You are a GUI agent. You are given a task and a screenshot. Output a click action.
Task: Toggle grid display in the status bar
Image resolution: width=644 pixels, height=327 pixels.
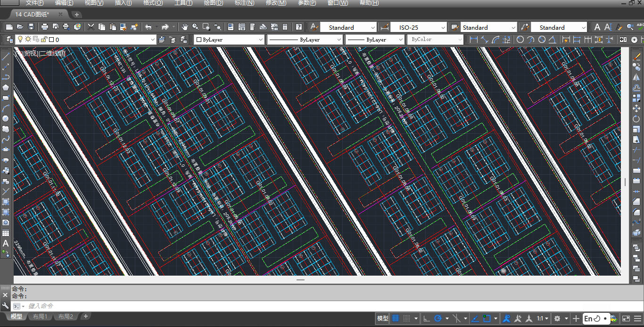coord(396,319)
